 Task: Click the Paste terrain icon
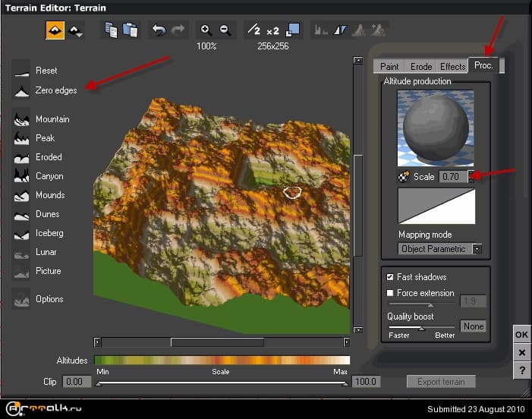click(x=131, y=30)
